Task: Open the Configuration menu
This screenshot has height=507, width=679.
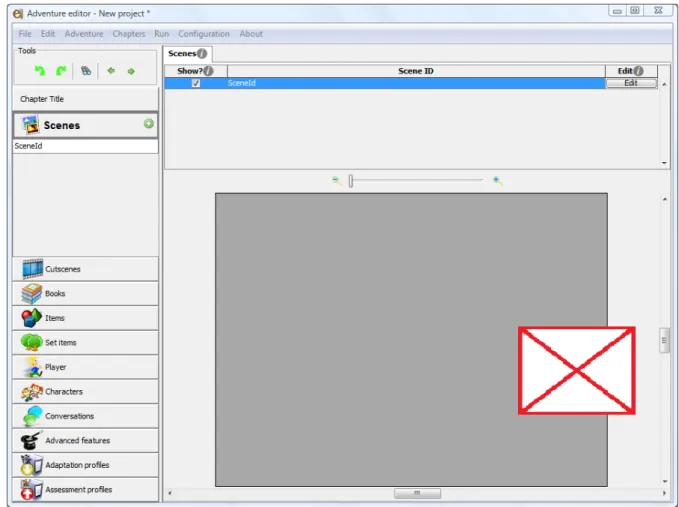Action: (x=204, y=34)
